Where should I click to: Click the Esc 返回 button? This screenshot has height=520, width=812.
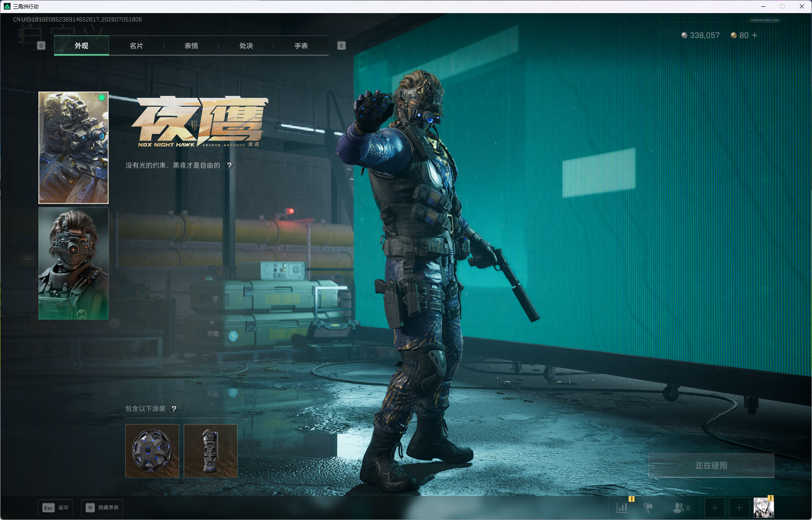[x=55, y=507]
